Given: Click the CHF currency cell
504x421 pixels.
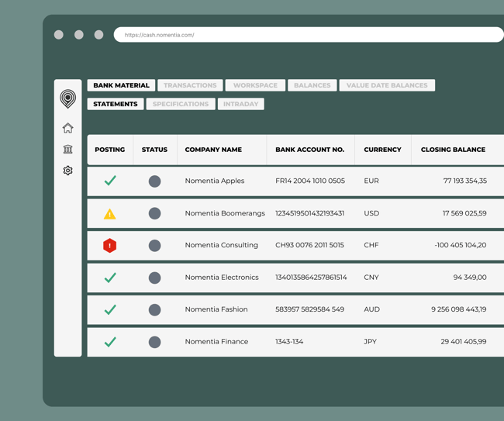Looking at the screenshot, I should click(371, 245).
